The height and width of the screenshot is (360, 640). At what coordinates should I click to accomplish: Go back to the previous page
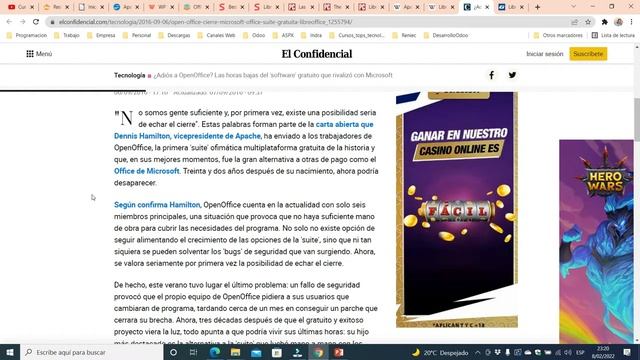pos(9,22)
